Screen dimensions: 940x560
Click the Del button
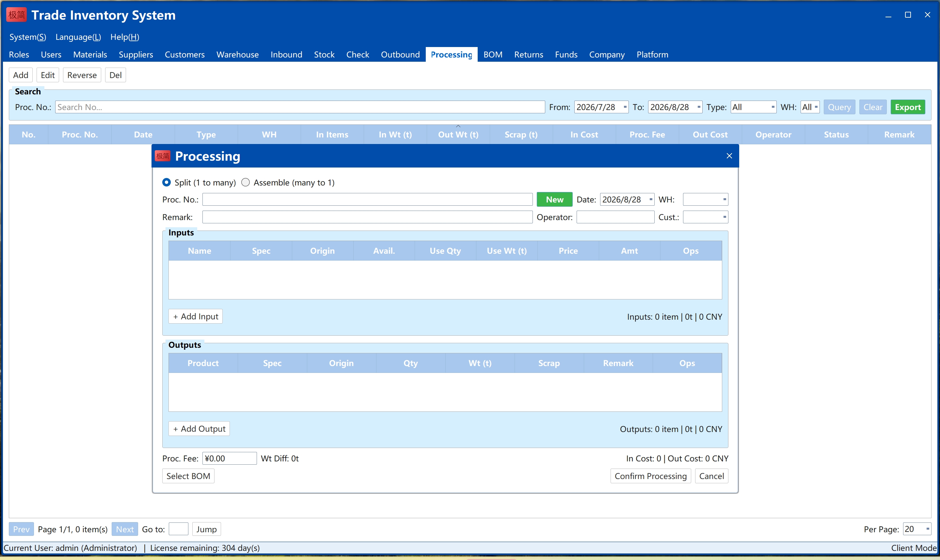[116, 75]
